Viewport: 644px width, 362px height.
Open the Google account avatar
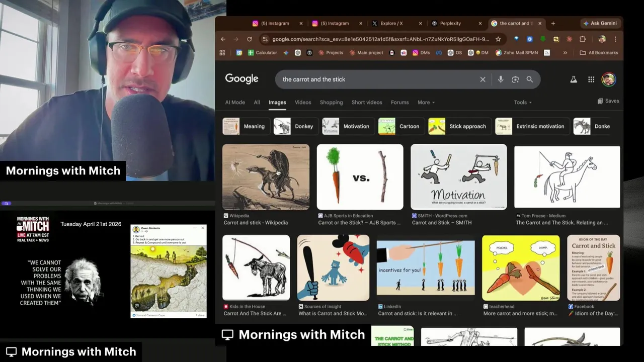click(608, 79)
